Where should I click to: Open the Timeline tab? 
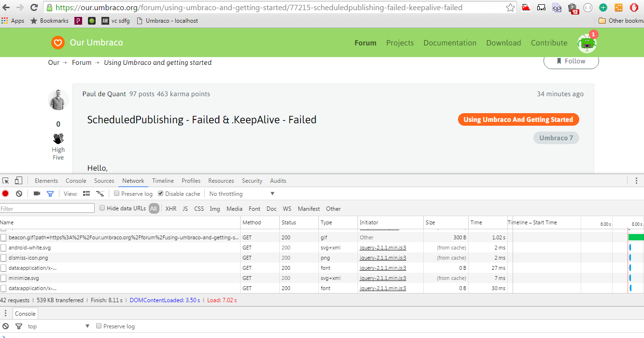pos(163,181)
